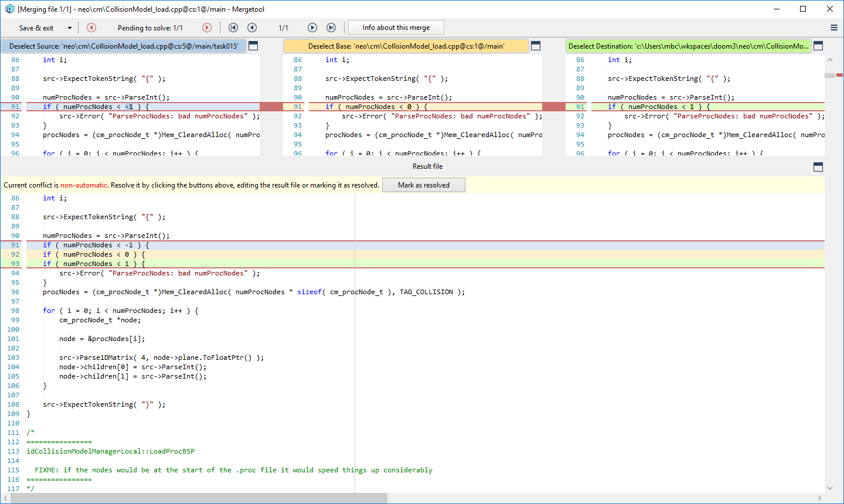The image size is (844, 504).
Task: Go to the previous conflict
Action: [252, 27]
